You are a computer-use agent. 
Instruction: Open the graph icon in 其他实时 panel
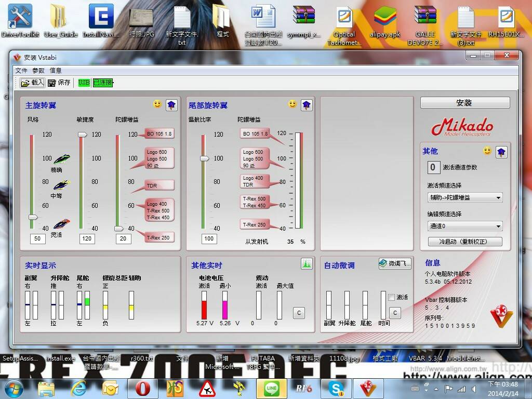pyautogui.click(x=307, y=263)
